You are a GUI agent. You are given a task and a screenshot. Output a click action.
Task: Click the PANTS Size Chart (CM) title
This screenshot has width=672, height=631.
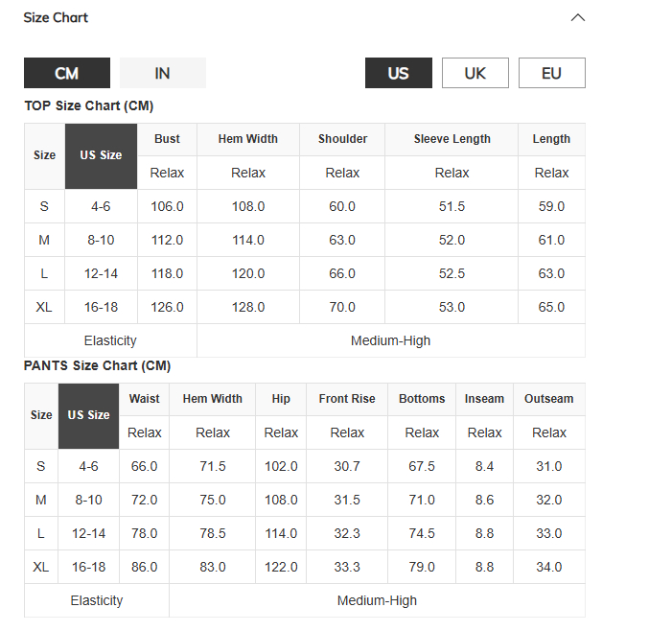tap(97, 365)
